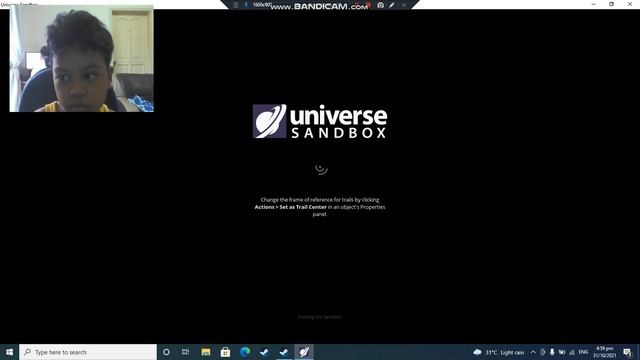Select Universe Sandbox taskbar icon
Screen dimensions: 640x360
[304, 352]
